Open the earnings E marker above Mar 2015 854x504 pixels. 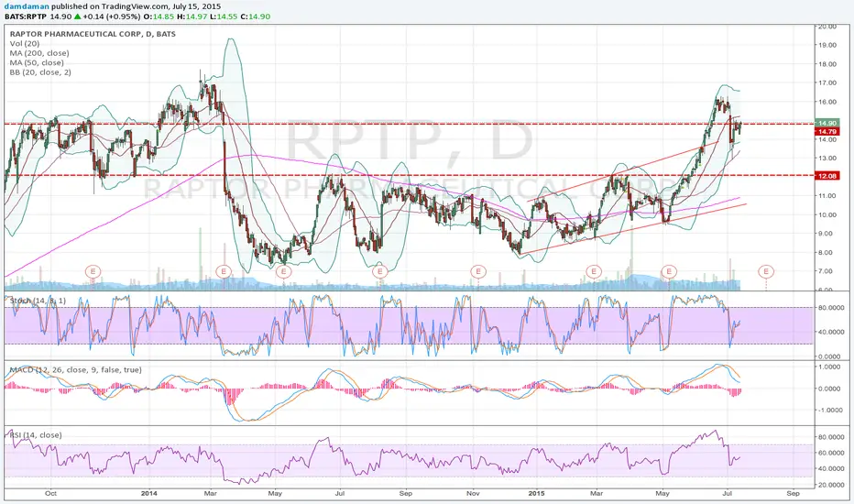pyautogui.click(x=594, y=271)
